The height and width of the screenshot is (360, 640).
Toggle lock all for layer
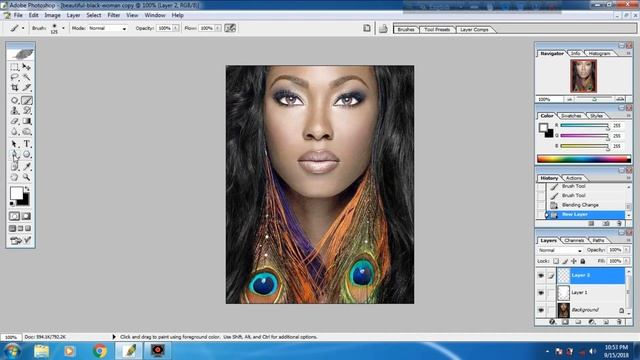[x=583, y=261]
